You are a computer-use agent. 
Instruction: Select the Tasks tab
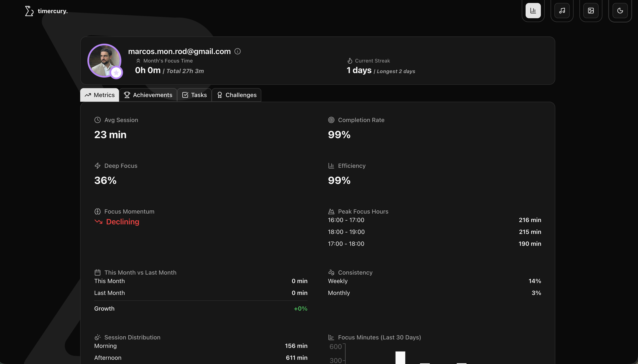click(194, 95)
